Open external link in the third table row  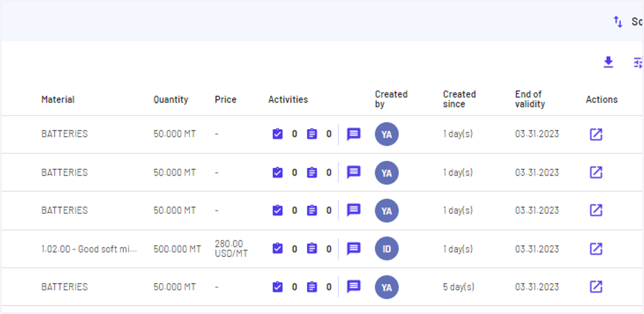596,210
